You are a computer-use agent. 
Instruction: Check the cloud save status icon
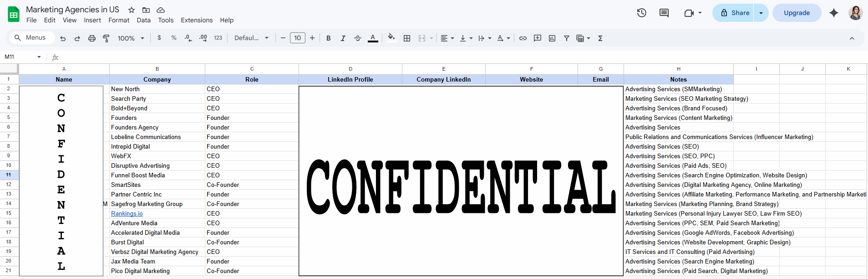(x=161, y=10)
